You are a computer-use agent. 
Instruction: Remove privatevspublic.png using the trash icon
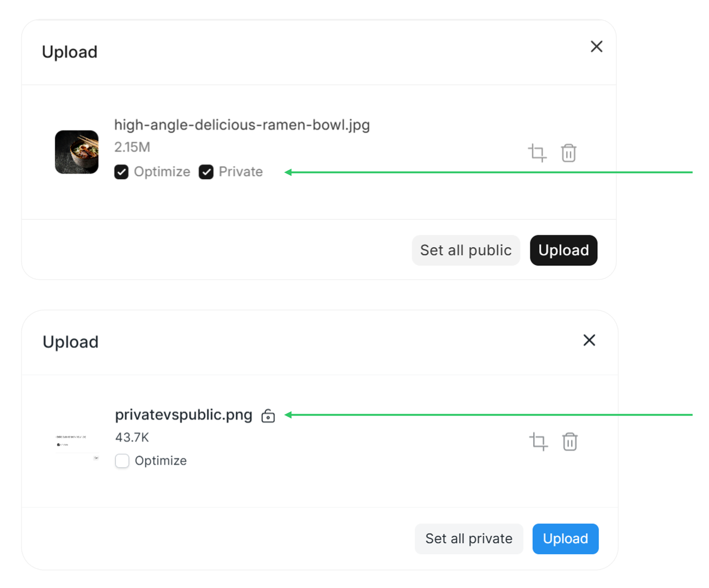coord(570,442)
